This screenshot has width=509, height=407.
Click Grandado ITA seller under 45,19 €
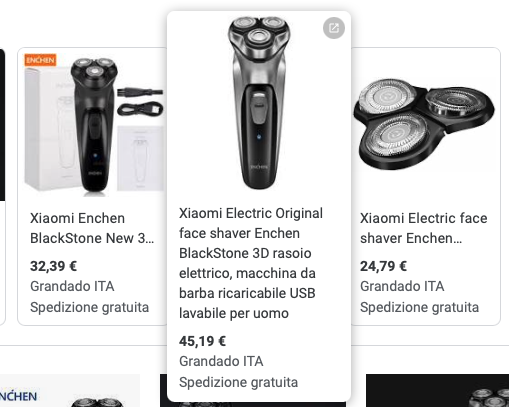tap(221, 361)
